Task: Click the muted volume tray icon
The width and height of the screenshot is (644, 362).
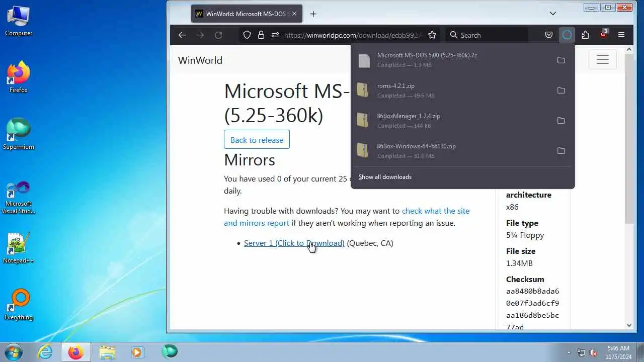Action: pos(594,352)
